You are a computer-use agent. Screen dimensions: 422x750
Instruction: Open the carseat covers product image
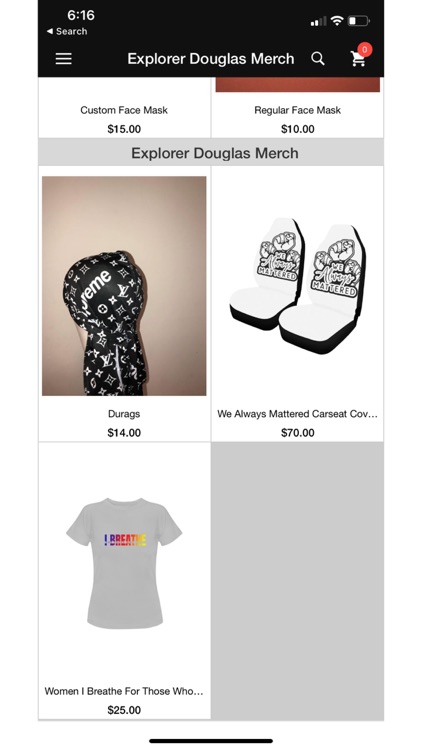[298, 286]
